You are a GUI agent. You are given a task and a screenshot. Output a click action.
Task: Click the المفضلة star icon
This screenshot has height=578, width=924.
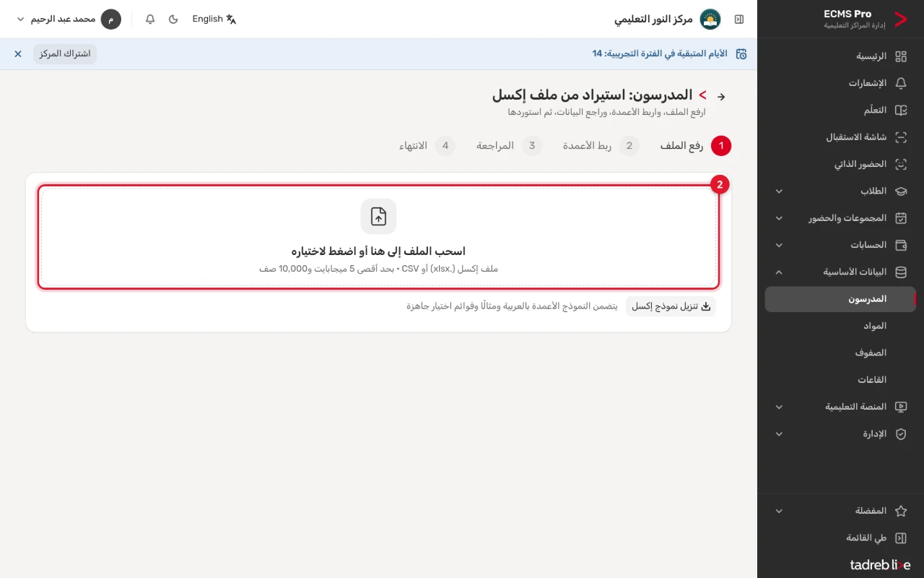click(x=901, y=511)
